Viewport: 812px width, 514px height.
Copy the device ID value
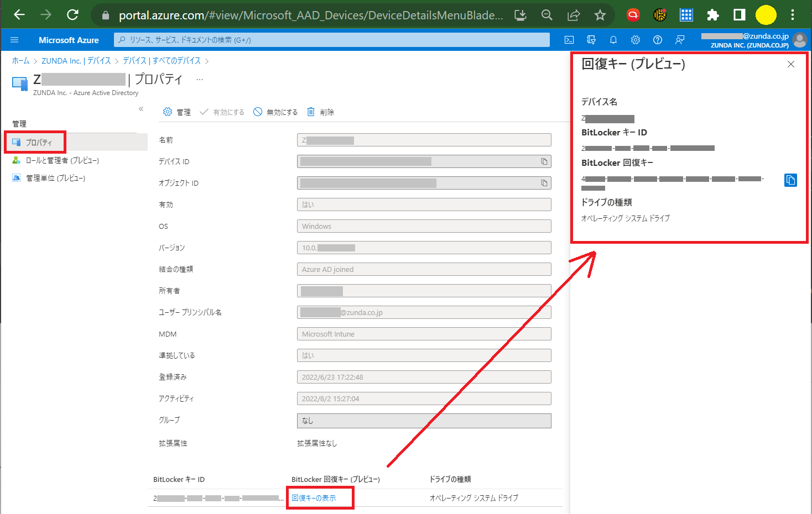pyautogui.click(x=544, y=161)
